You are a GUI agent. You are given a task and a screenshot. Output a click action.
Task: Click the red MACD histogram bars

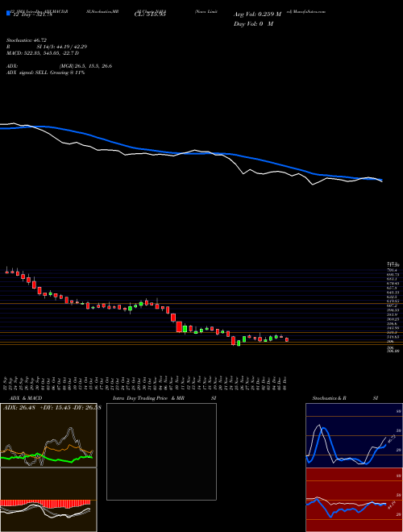click(x=45, y=502)
